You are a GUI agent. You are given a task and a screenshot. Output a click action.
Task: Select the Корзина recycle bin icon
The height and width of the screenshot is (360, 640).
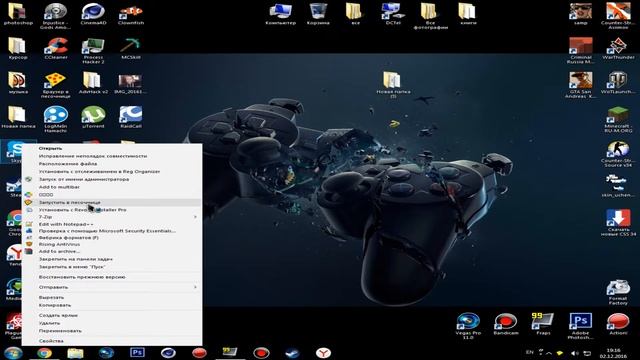point(318,14)
